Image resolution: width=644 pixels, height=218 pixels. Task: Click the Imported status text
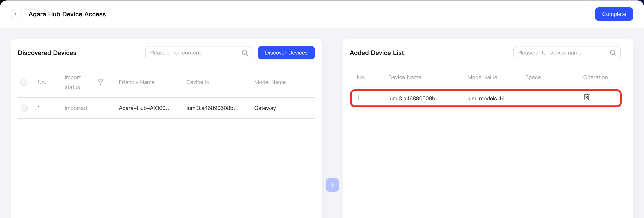[x=76, y=108]
